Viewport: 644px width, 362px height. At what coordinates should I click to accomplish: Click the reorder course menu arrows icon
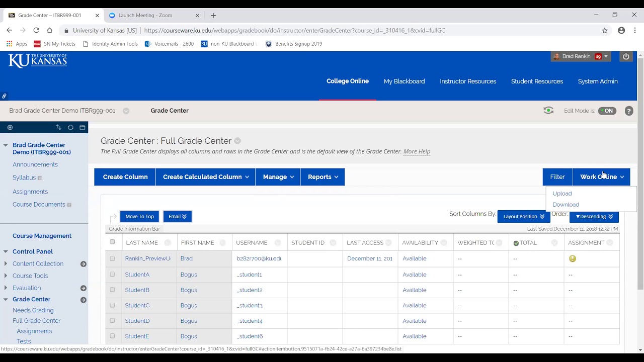point(58,128)
